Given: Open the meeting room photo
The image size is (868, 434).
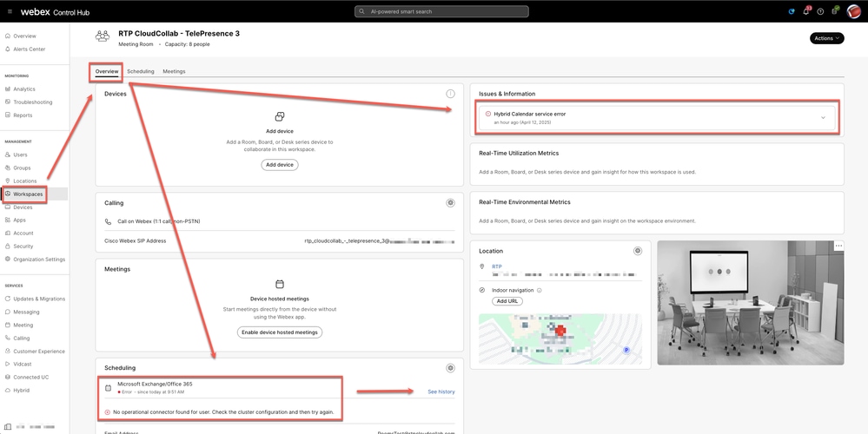Looking at the screenshot, I should click(x=751, y=303).
